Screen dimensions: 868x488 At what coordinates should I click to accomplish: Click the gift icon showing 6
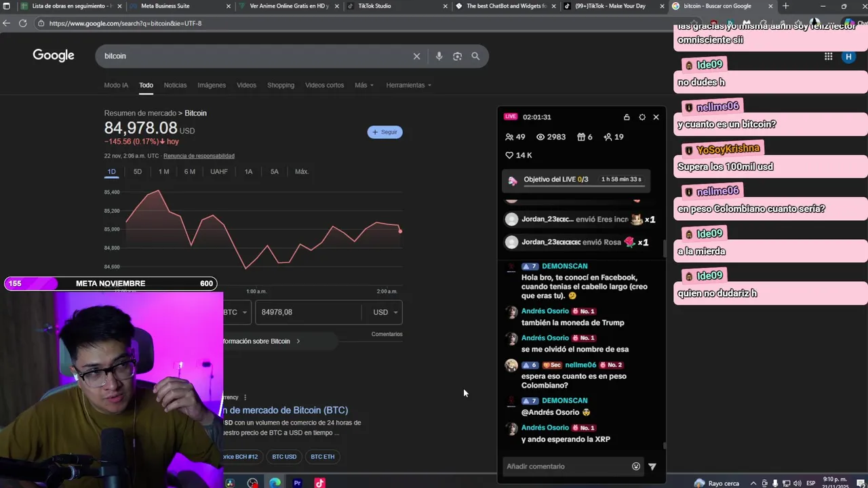click(x=580, y=137)
